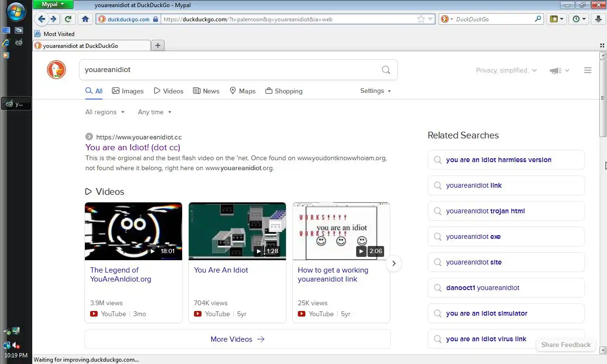
Task: Search related: you are an idiot simulator
Action: [506, 313]
